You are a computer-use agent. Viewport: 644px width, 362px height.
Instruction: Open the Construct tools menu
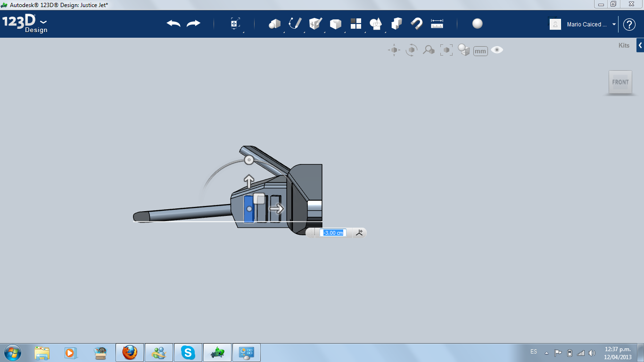[315, 24]
